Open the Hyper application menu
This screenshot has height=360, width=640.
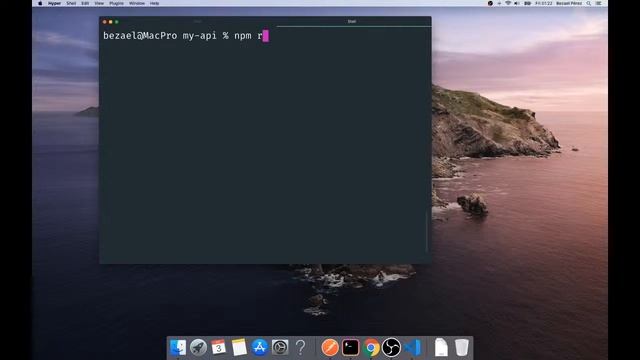54,3
